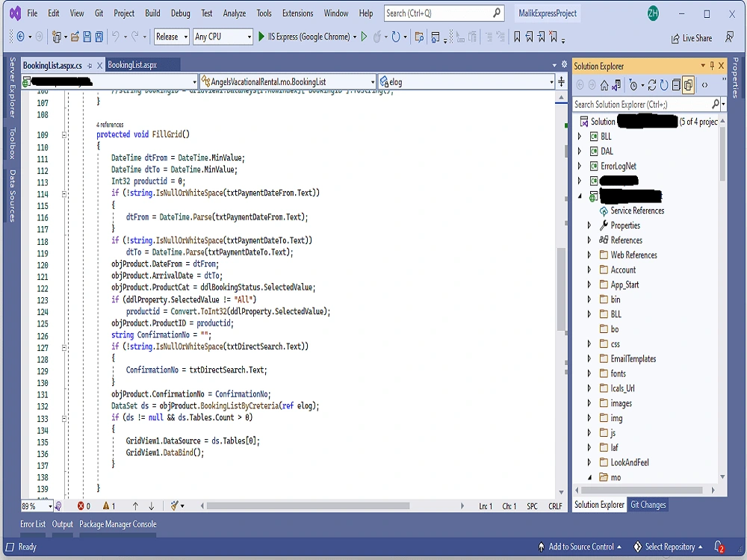Save the current file with Save icon
Viewport: 747px width, 560px height.
87,37
